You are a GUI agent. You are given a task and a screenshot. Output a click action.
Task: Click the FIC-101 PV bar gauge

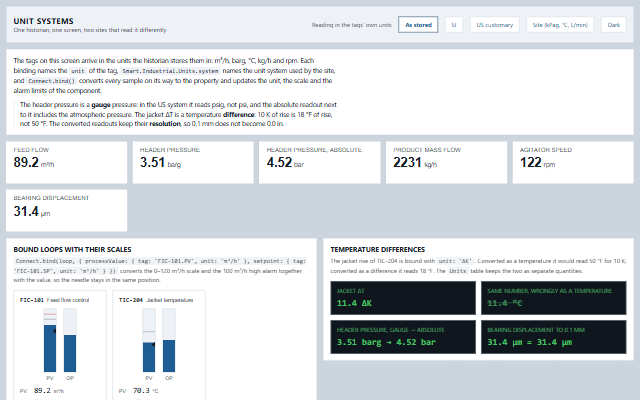tap(50, 340)
